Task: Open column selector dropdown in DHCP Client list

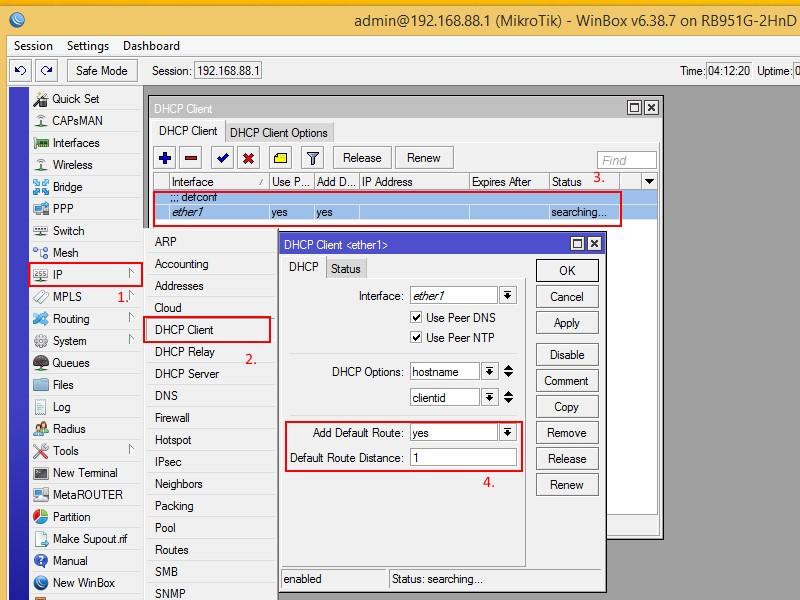Action: click(x=649, y=181)
